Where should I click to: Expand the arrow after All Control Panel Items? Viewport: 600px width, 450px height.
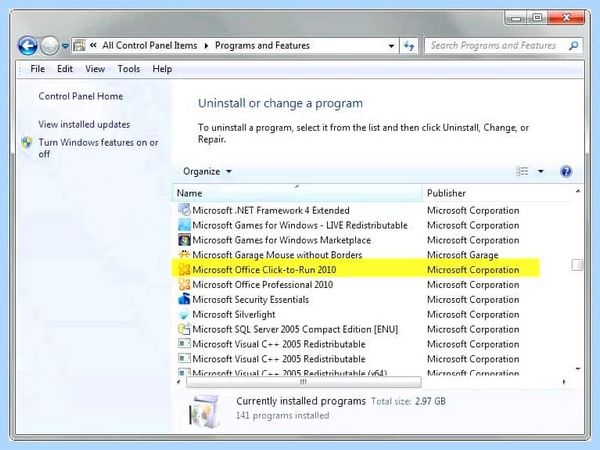point(206,46)
